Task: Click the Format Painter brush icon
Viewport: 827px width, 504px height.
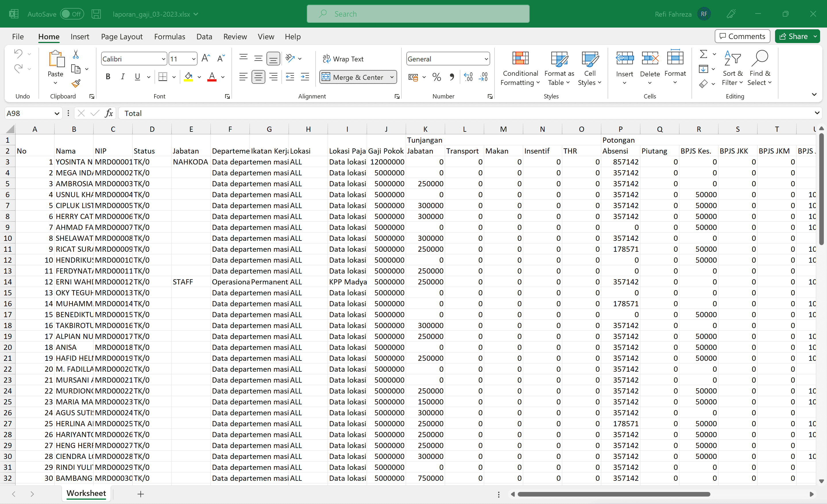Action: 76,83
